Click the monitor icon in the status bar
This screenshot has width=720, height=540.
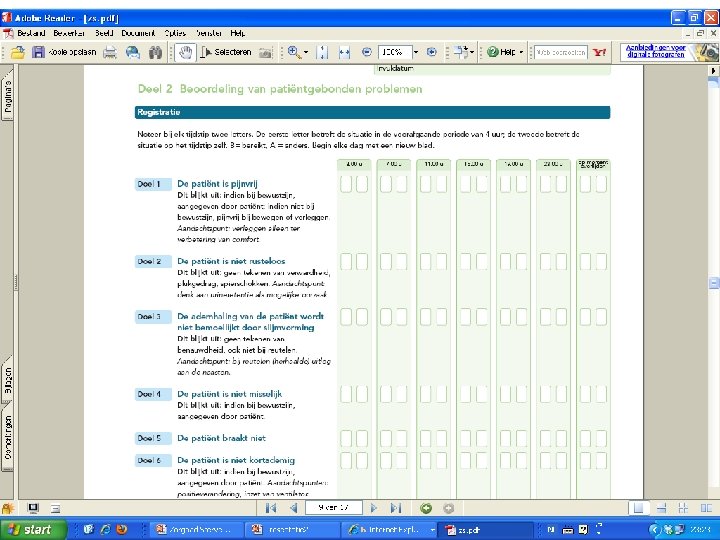coord(33,508)
